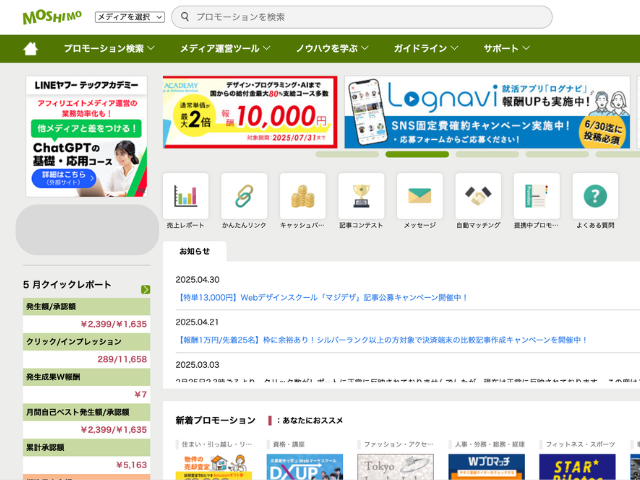Screen dimensions: 640x480
Task: Open the STAR Pilates promotion thumbnail
Action: 577,467
